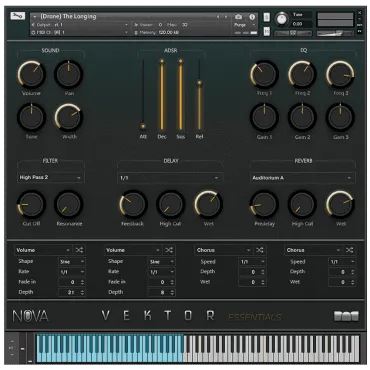Open the first Volume LFO target dropdown
Image resolution: width=370 pixels, height=370 pixels.
43,250
